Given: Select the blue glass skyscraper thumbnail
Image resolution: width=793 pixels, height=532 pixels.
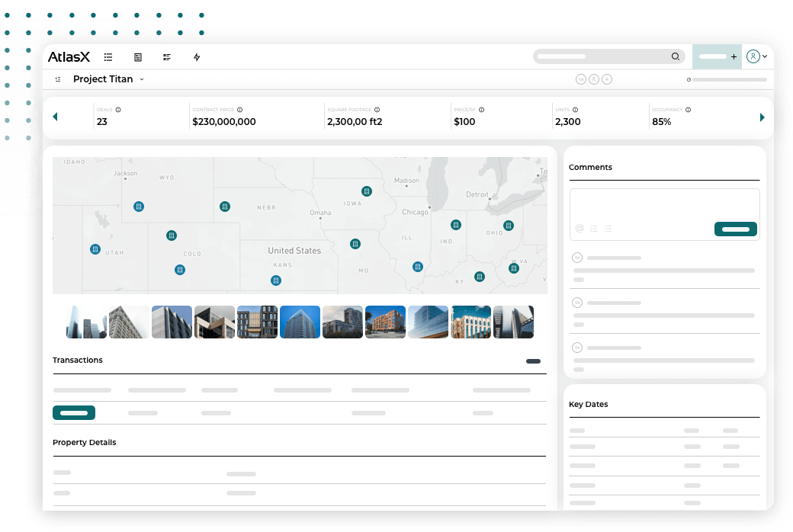Looking at the screenshot, I should [x=300, y=322].
